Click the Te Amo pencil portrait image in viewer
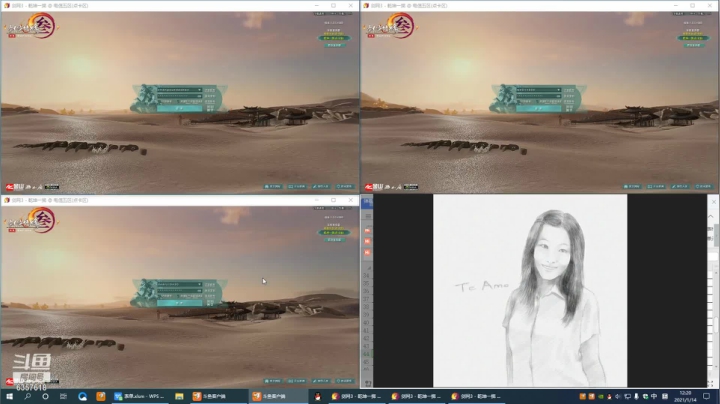Viewport: 720px width, 404px height. point(530,291)
